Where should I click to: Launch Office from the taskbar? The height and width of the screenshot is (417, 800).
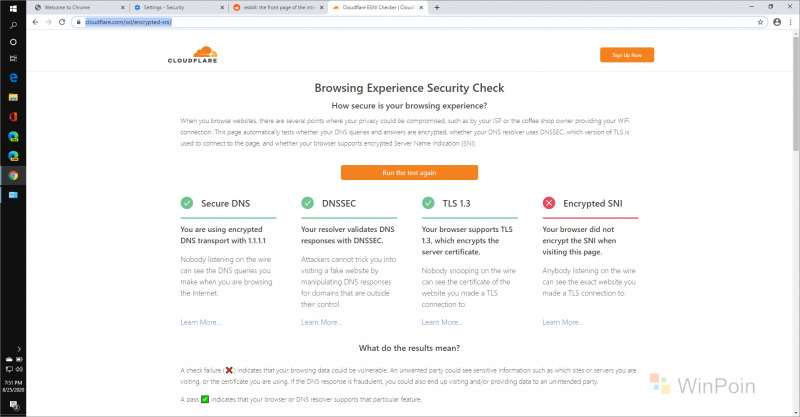(13, 117)
